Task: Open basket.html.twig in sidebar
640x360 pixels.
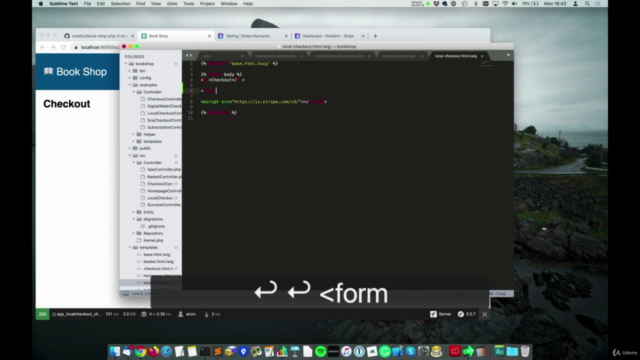Action: pyautogui.click(x=158, y=262)
